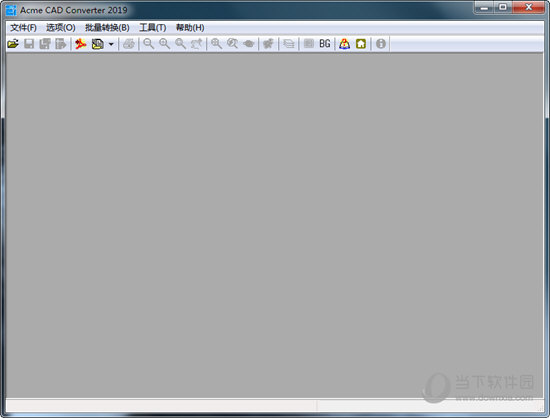550x418 pixels.
Task: Open the 批量转换(B) menu
Action: [x=107, y=27]
